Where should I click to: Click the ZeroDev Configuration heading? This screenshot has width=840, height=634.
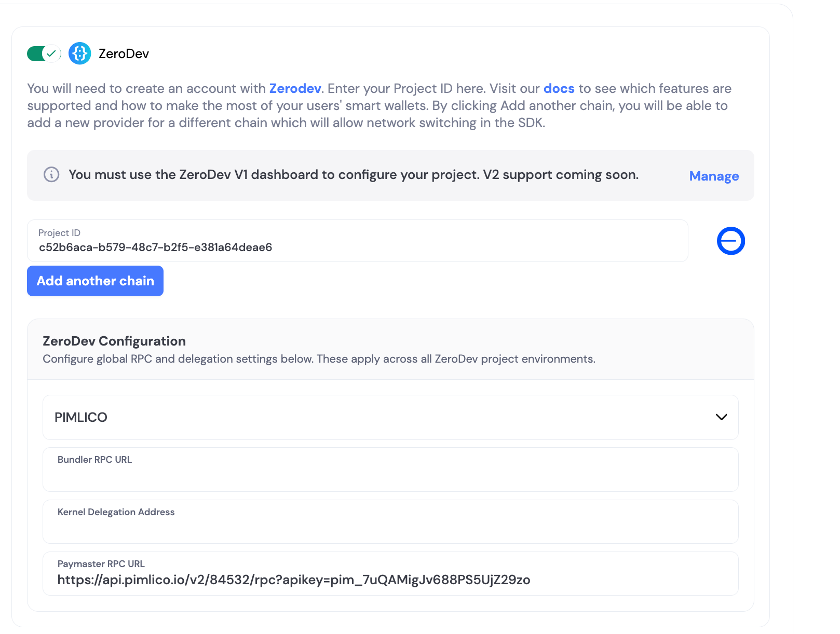coord(114,341)
